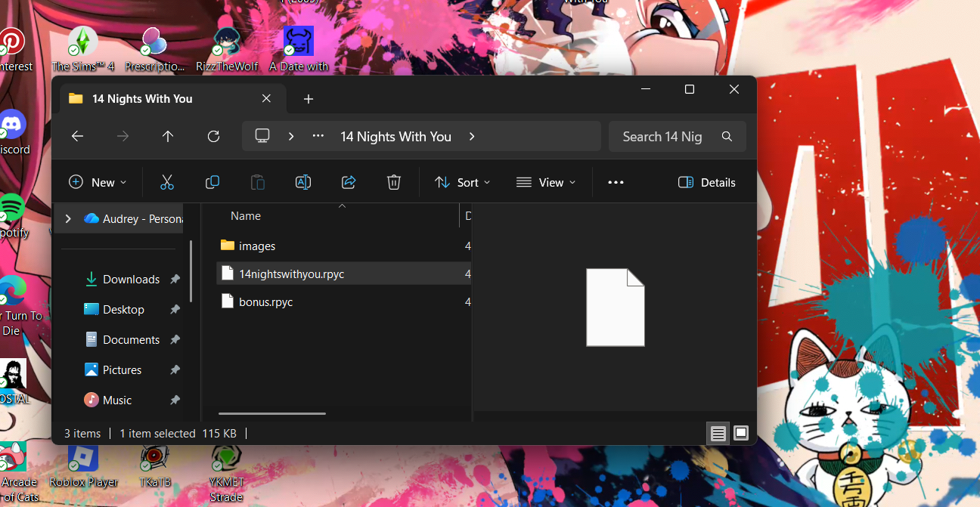This screenshot has width=980, height=507.
Task: Open The Sims 4 desktop shortcut
Action: (83, 49)
